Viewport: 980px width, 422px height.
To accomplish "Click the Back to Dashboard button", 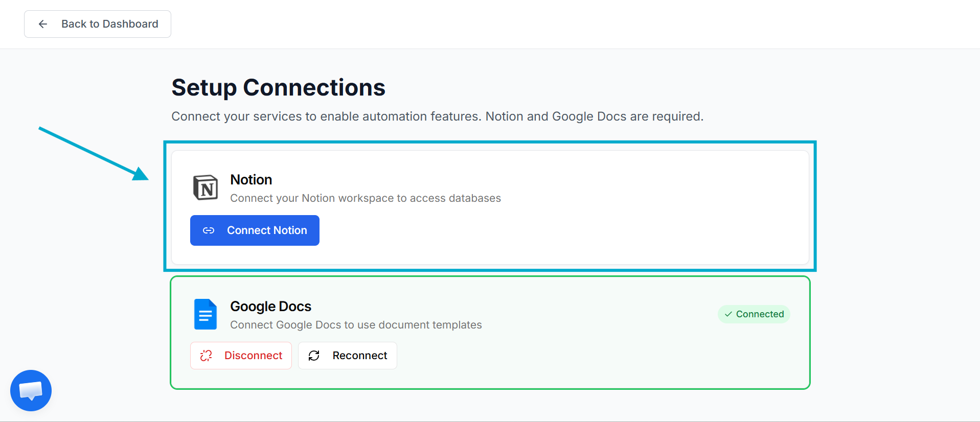I will 98,24.
